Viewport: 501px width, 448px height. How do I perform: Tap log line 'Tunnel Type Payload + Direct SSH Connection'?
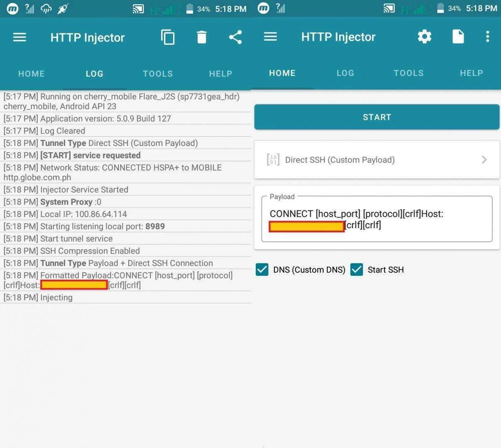click(x=125, y=263)
